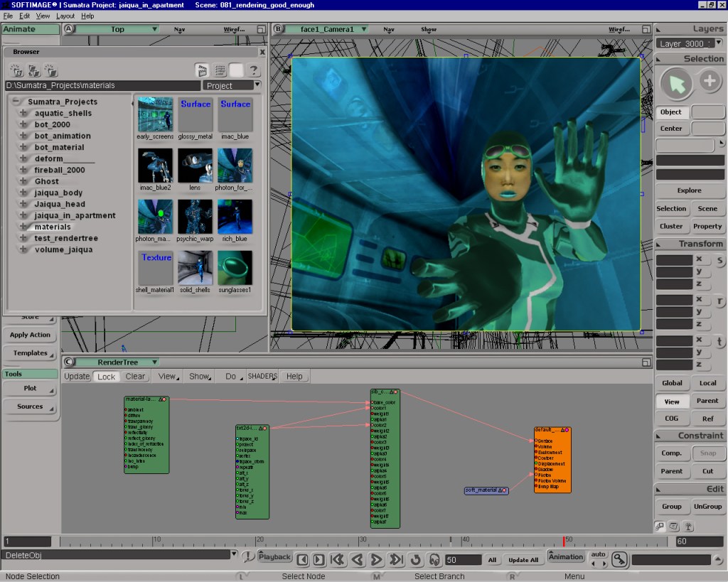
Task: Click the key icon beside auto
Action: pyautogui.click(x=619, y=559)
